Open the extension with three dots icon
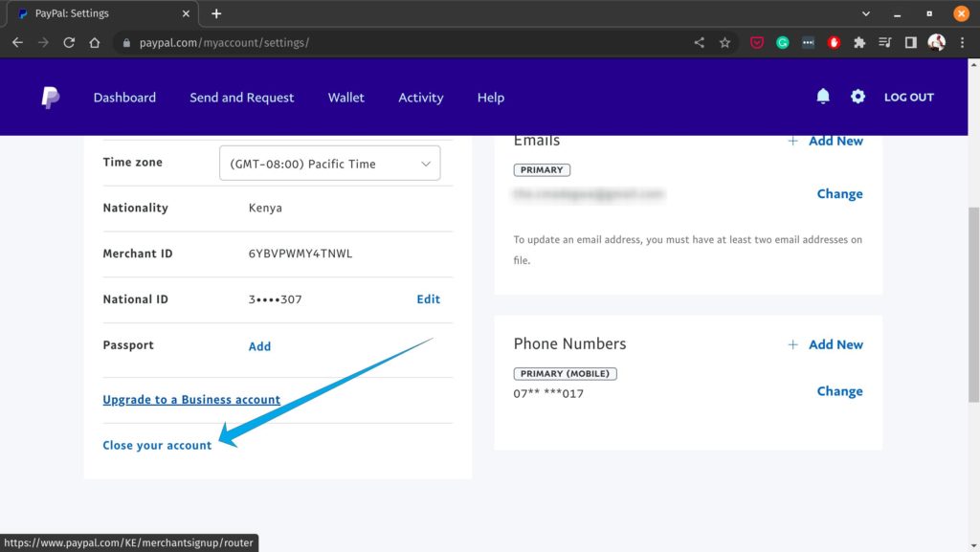 pos(808,42)
